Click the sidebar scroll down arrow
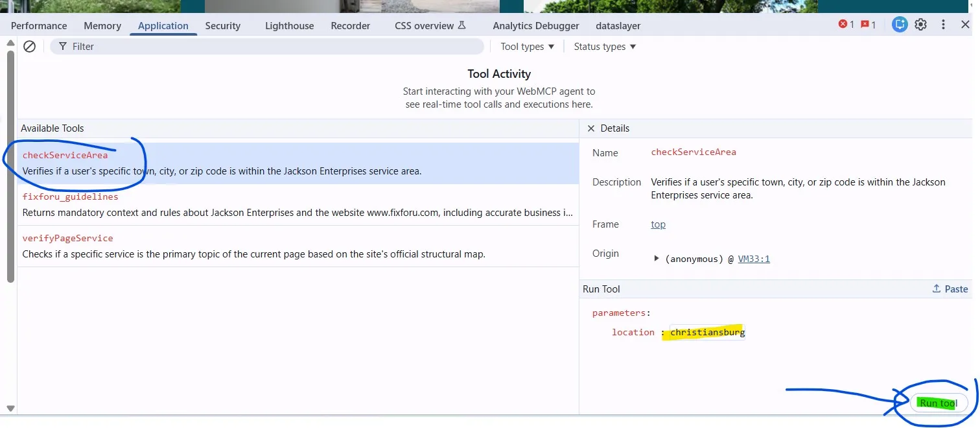980x428 pixels. coord(10,409)
